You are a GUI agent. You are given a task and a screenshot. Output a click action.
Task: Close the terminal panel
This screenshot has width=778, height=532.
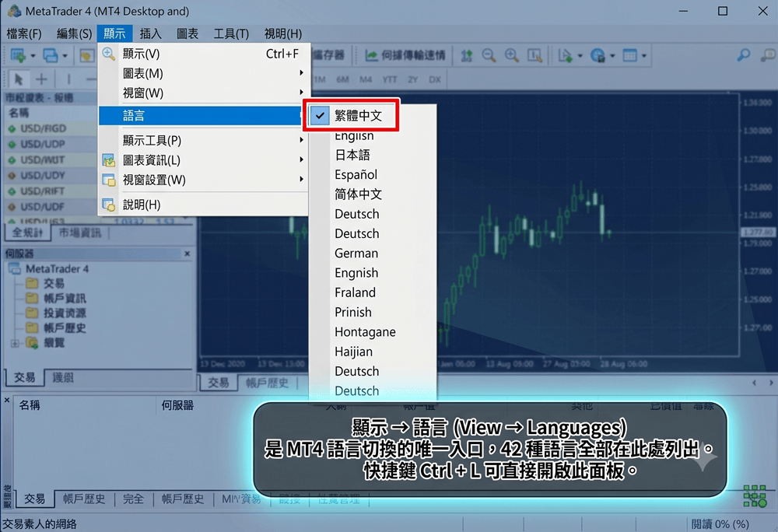[6, 400]
